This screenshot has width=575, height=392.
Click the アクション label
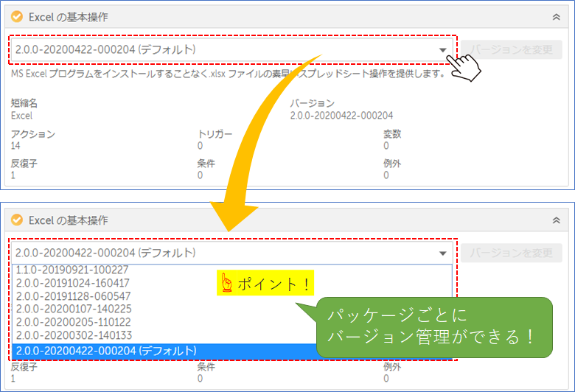(33, 134)
